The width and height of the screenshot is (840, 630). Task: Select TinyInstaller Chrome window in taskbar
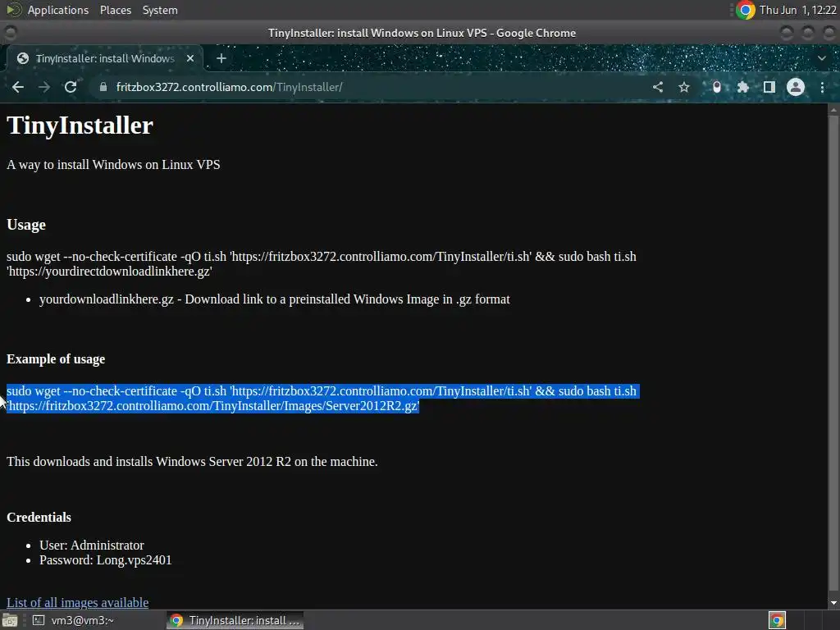tap(235, 620)
